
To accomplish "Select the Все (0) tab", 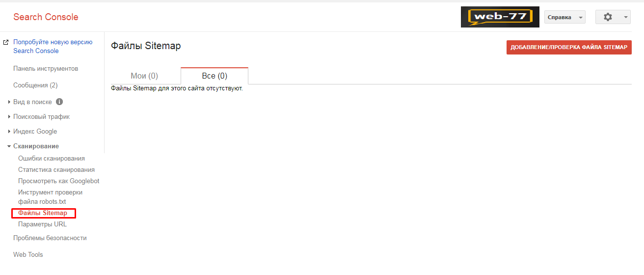I will tap(215, 76).
